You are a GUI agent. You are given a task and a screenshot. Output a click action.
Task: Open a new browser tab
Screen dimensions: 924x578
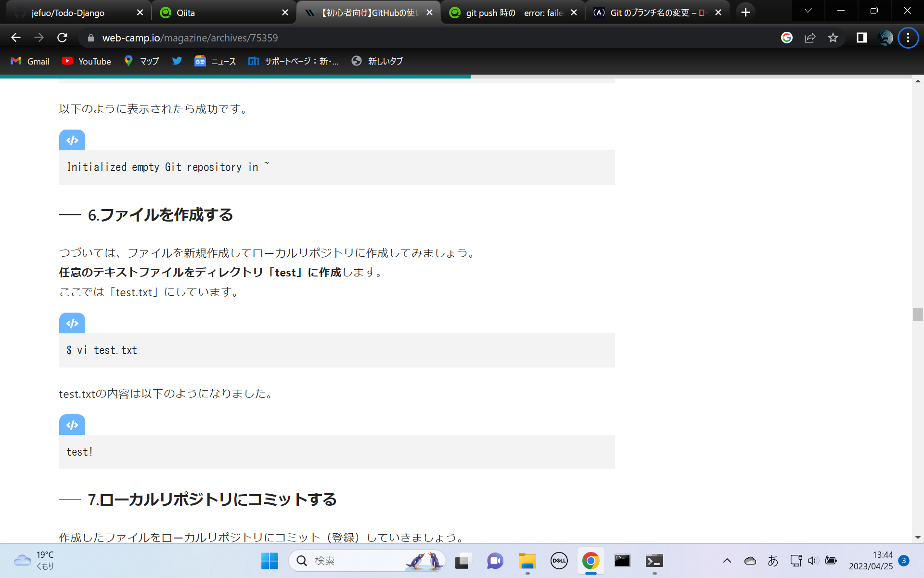click(x=745, y=13)
